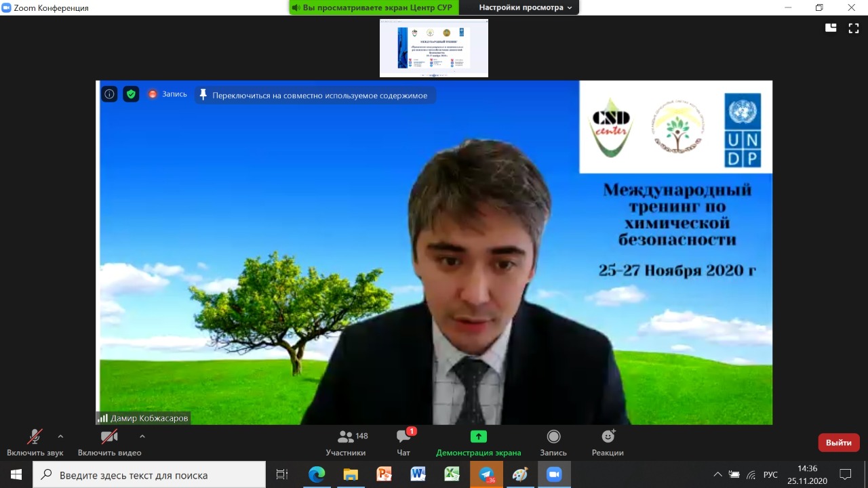Viewport: 868px width, 488px height.
Task: Open the Chat panel
Action: tap(403, 443)
